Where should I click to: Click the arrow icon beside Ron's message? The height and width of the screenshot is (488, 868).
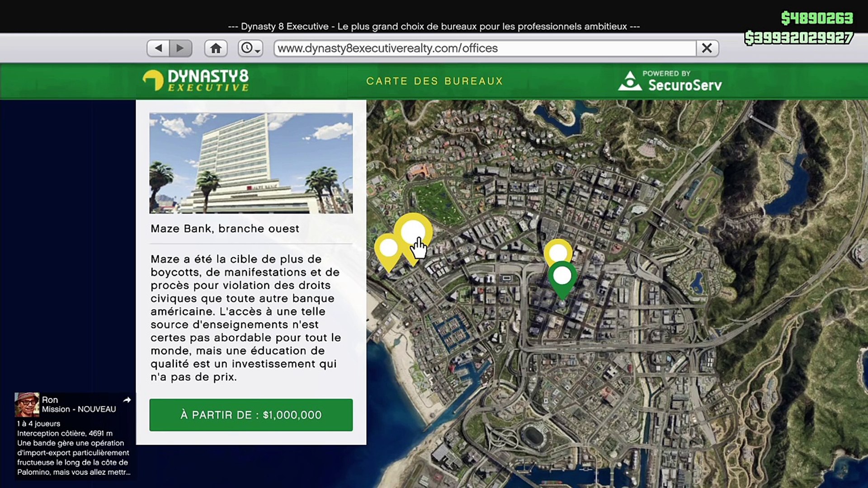coord(127,400)
